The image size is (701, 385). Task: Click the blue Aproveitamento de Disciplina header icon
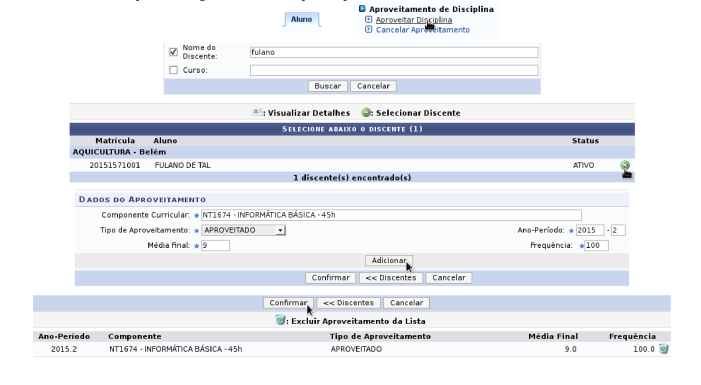(362, 8)
